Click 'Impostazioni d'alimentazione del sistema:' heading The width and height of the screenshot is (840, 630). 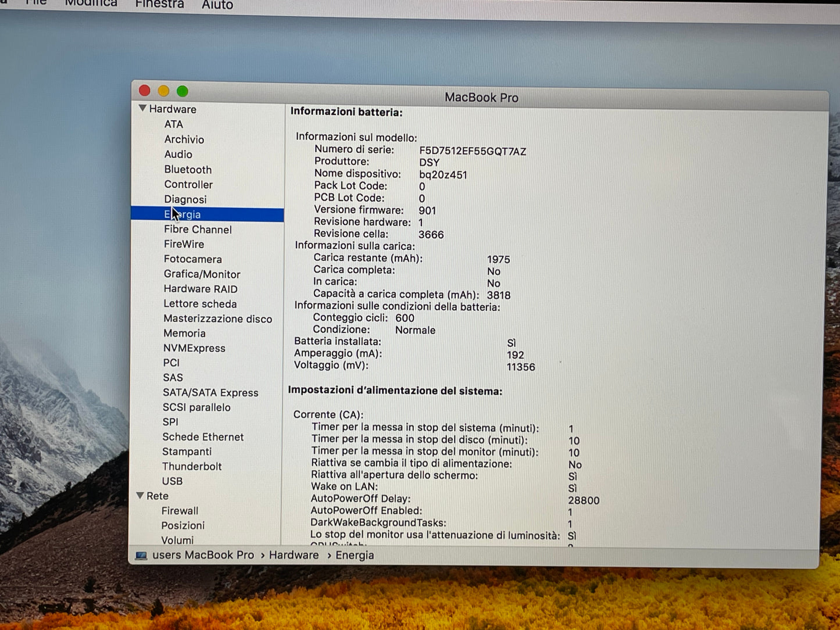pyautogui.click(x=395, y=391)
